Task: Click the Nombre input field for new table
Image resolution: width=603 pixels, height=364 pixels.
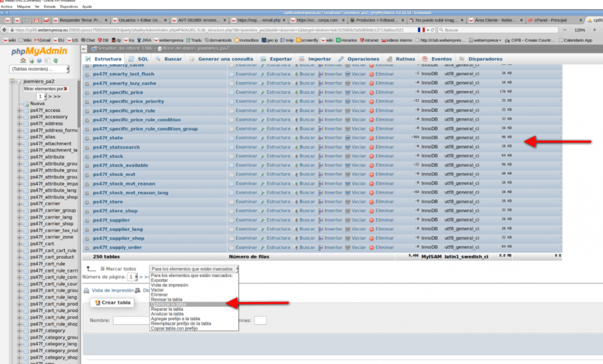Action: click(131, 321)
